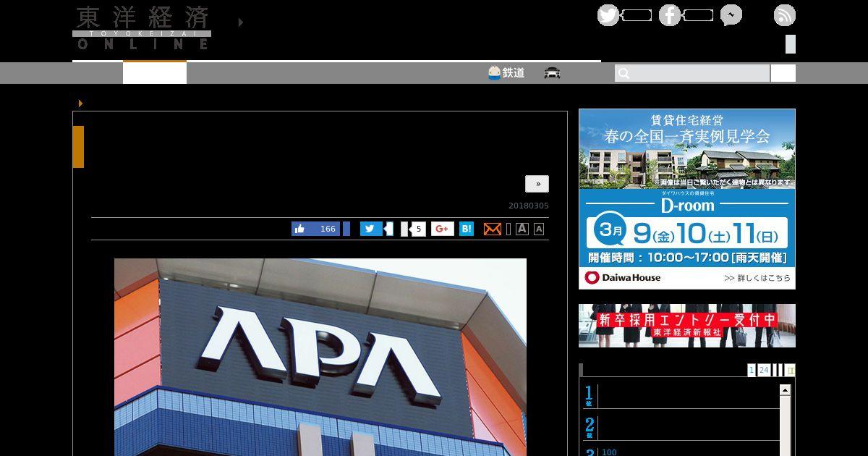Open Daiwa House D-room advertisement banner
The width and height of the screenshot is (868, 456).
(687, 199)
